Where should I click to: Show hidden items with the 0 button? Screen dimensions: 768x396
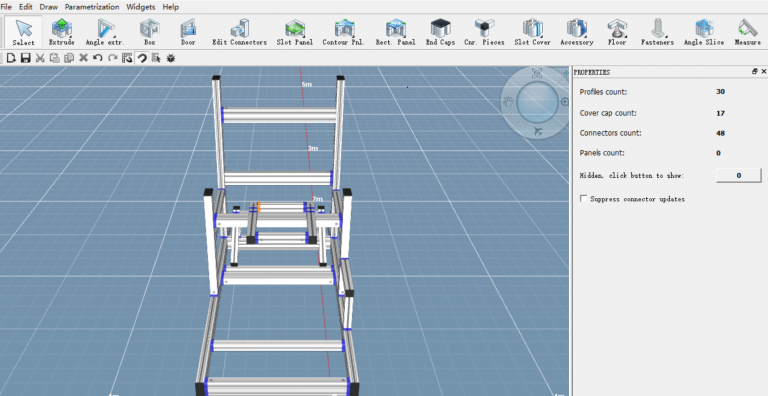(739, 175)
